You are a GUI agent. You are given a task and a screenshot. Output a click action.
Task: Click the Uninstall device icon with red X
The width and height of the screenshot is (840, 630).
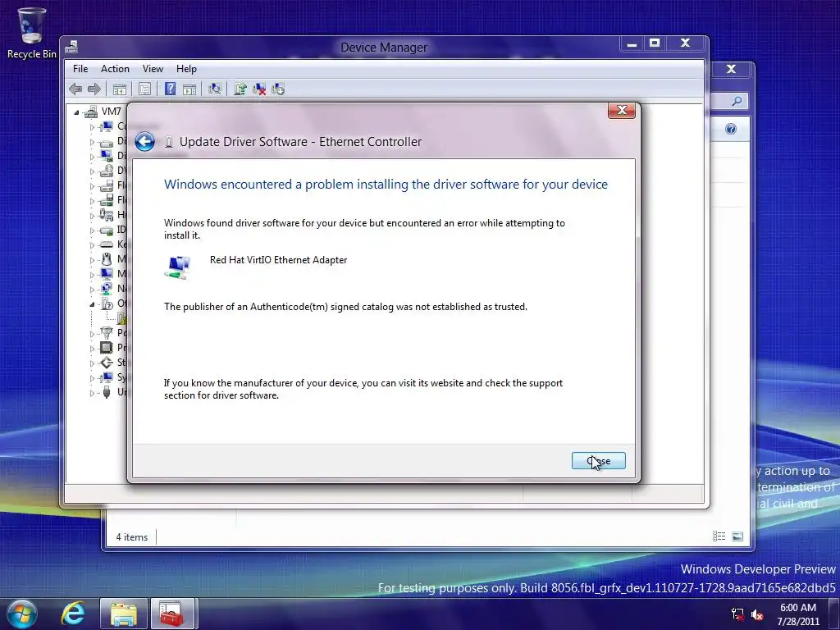259,89
